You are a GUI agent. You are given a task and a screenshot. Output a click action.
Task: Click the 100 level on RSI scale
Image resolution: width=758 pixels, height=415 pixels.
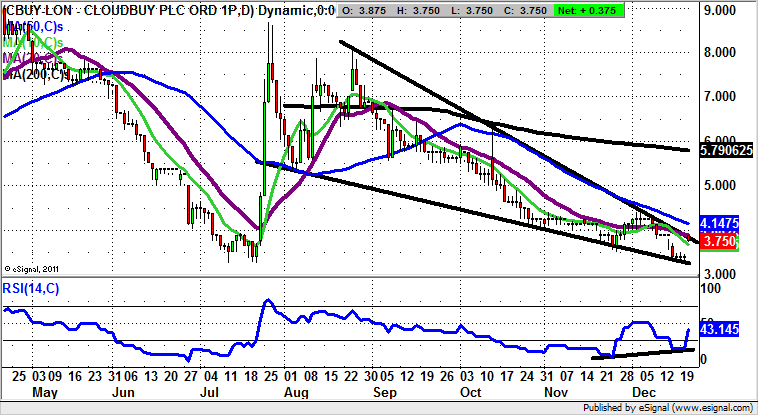pos(711,288)
